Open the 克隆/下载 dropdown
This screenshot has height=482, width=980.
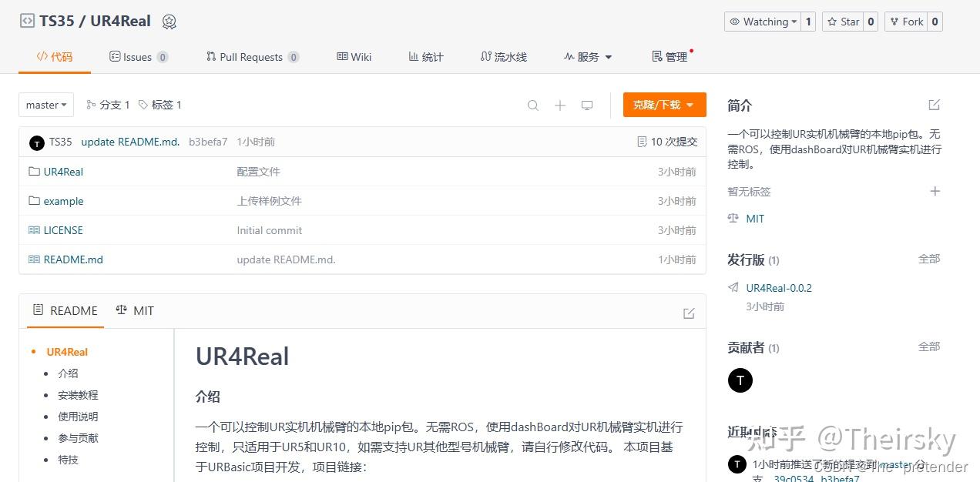pos(664,105)
